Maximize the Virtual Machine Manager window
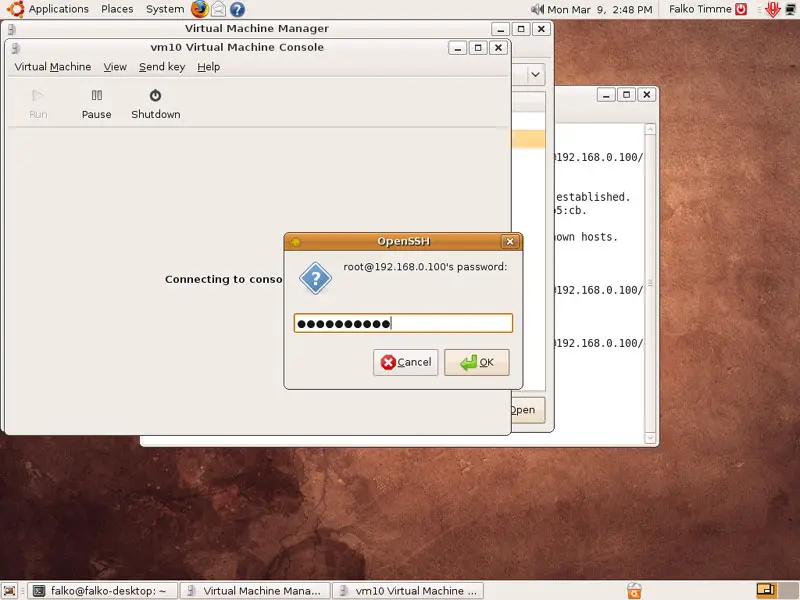This screenshot has height=600, width=800. [x=521, y=29]
